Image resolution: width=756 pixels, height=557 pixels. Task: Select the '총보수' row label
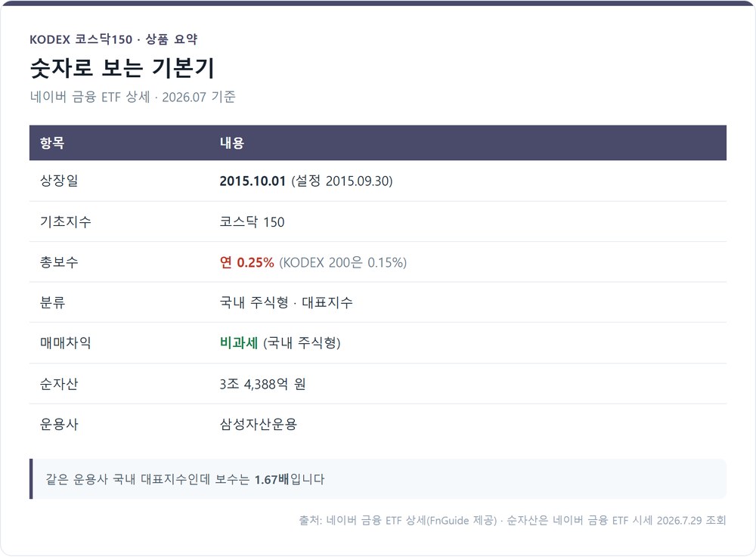59,262
